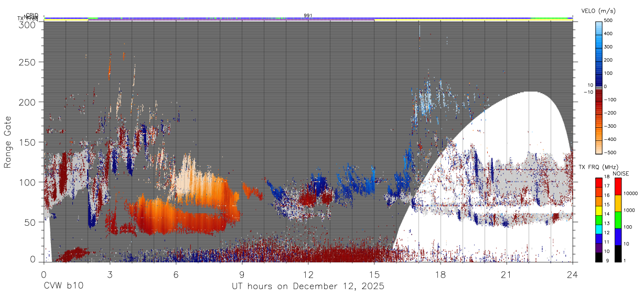The image size is (644, 297).
Task: Click the '21' hour tick on time axis
Action: coord(506,273)
